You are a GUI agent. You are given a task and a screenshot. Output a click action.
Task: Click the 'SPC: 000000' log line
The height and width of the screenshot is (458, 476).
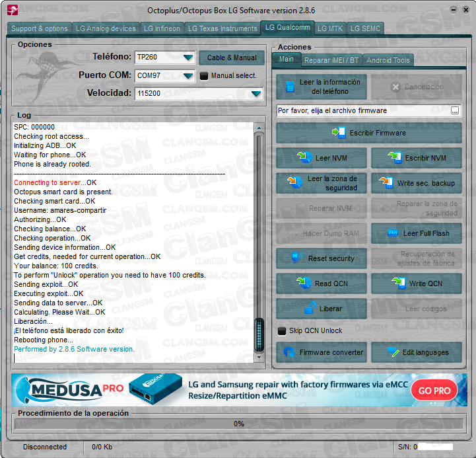pos(34,127)
